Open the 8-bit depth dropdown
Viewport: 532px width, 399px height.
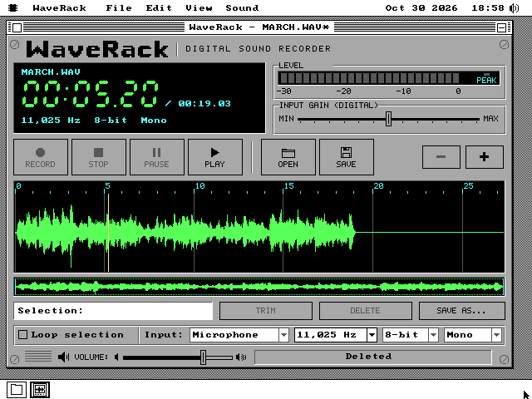pos(410,335)
